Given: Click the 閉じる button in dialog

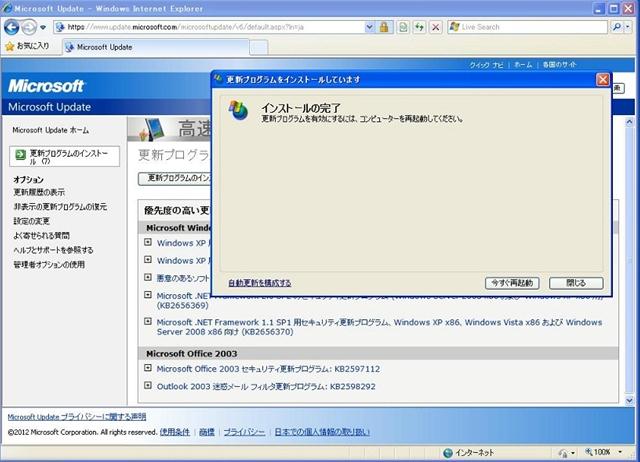Looking at the screenshot, I should [576, 283].
